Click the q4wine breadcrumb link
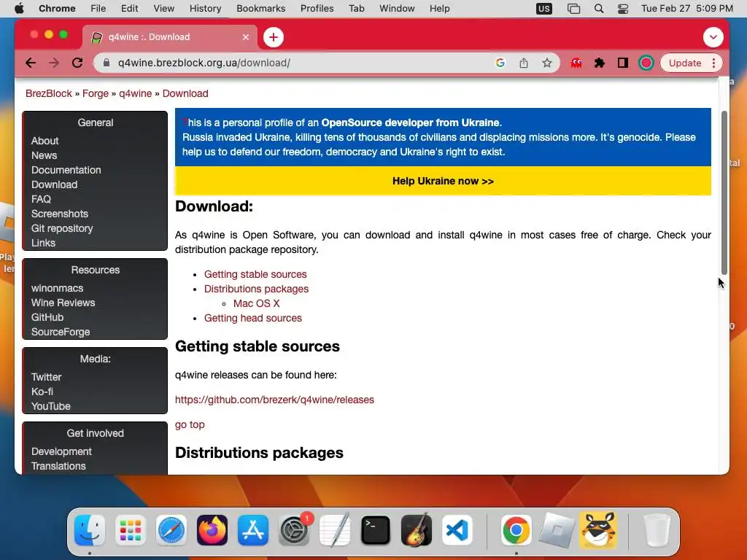The height and width of the screenshot is (560, 747). click(x=135, y=93)
